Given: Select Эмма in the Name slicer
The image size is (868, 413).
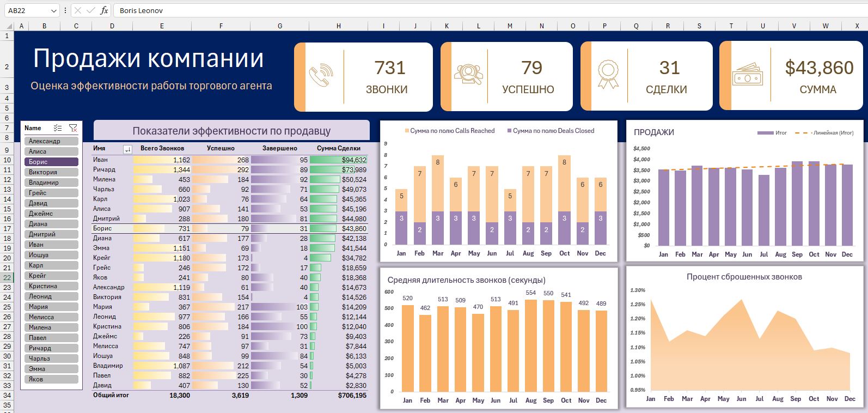Looking at the screenshot, I should tap(51, 369).
